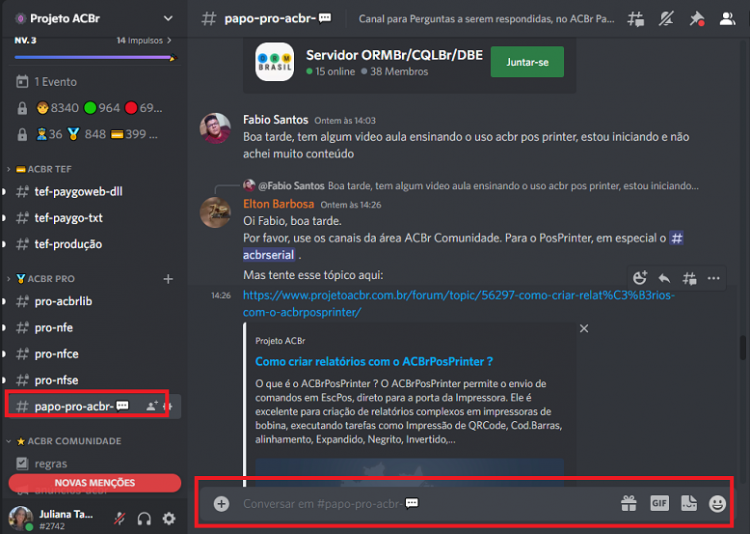Close the link embed with X
The width and height of the screenshot is (750, 534).
pos(584,329)
